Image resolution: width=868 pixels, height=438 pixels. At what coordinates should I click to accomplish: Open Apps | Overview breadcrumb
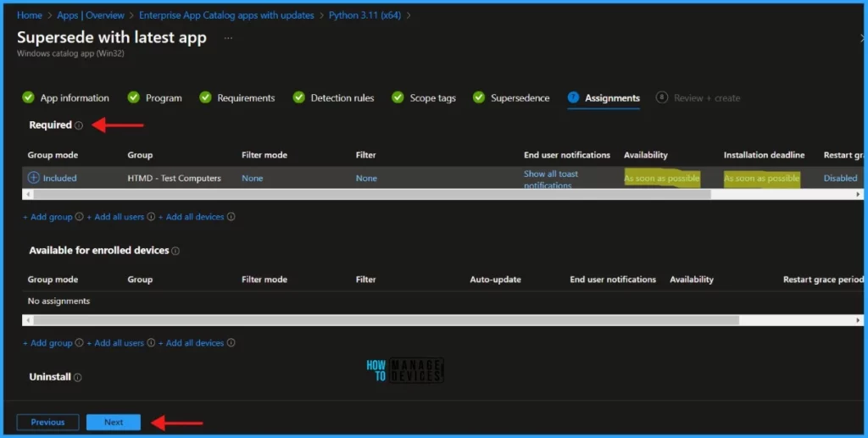90,15
